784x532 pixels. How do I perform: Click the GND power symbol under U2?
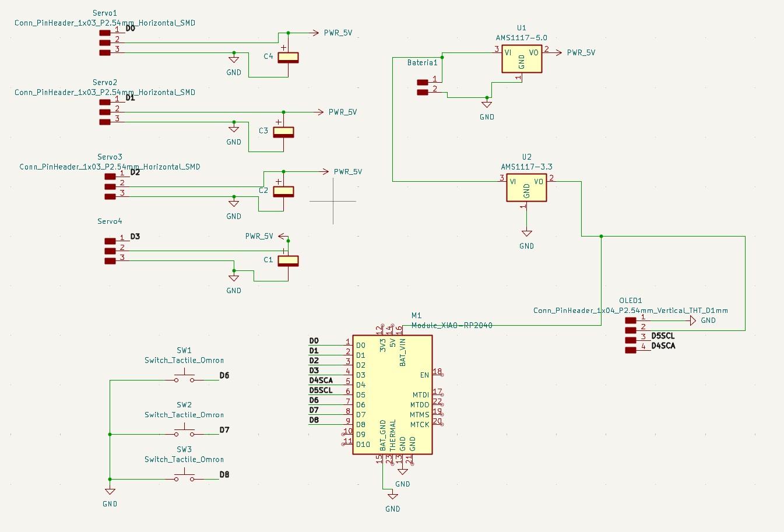click(x=526, y=234)
